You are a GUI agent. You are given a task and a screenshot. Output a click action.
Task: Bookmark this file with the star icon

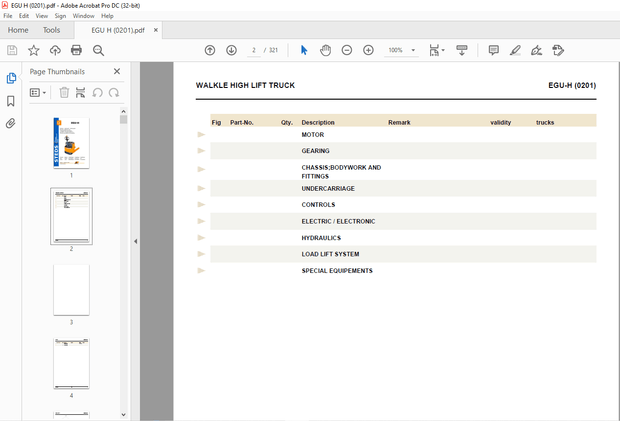[33, 50]
